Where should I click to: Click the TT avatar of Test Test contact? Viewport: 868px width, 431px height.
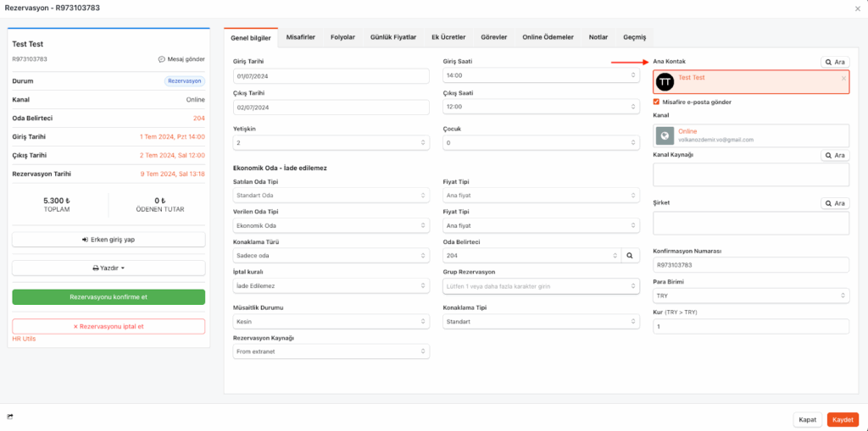click(665, 81)
